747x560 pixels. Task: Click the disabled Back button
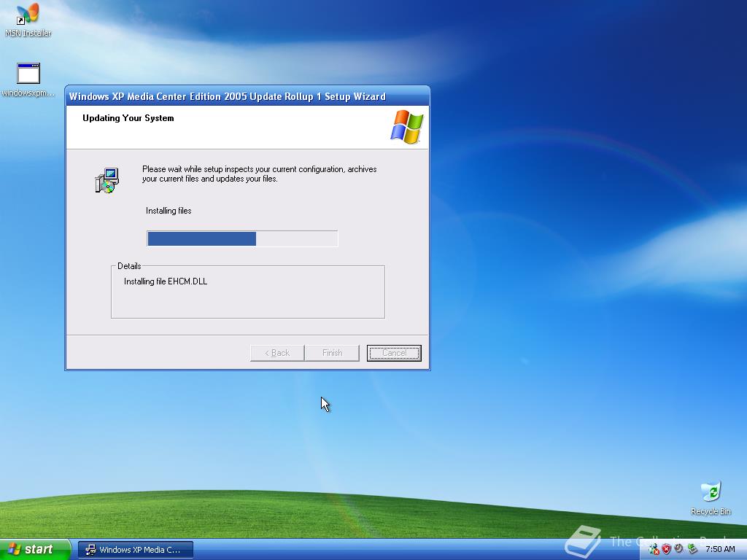pos(276,353)
